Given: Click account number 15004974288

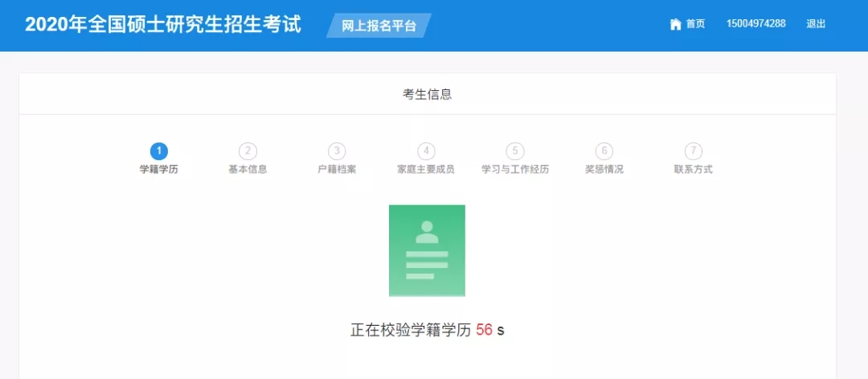Looking at the screenshot, I should click(755, 24).
